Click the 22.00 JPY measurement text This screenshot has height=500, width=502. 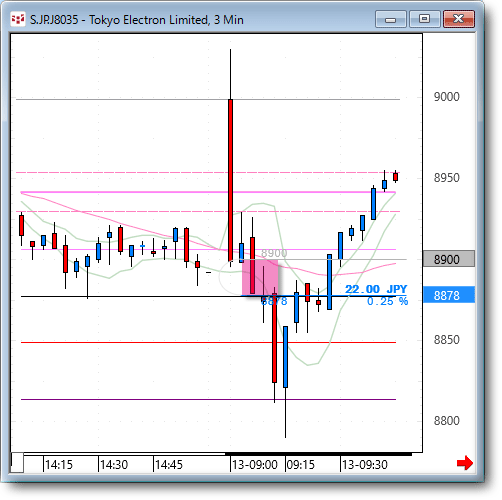[x=376, y=289]
